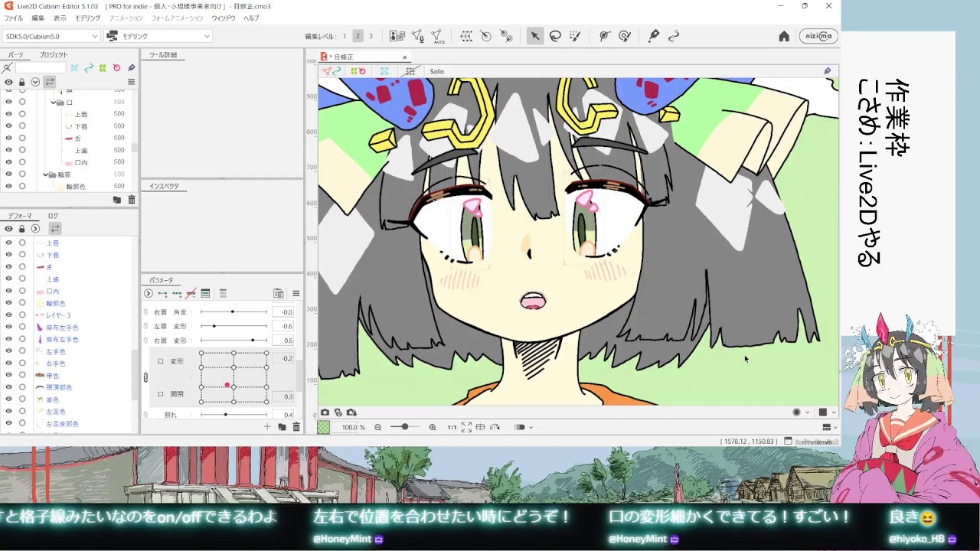The image size is (980, 551).
Task: Click the manual mesh edit icon
Action: pyautogui.click(x=417, y=36)
